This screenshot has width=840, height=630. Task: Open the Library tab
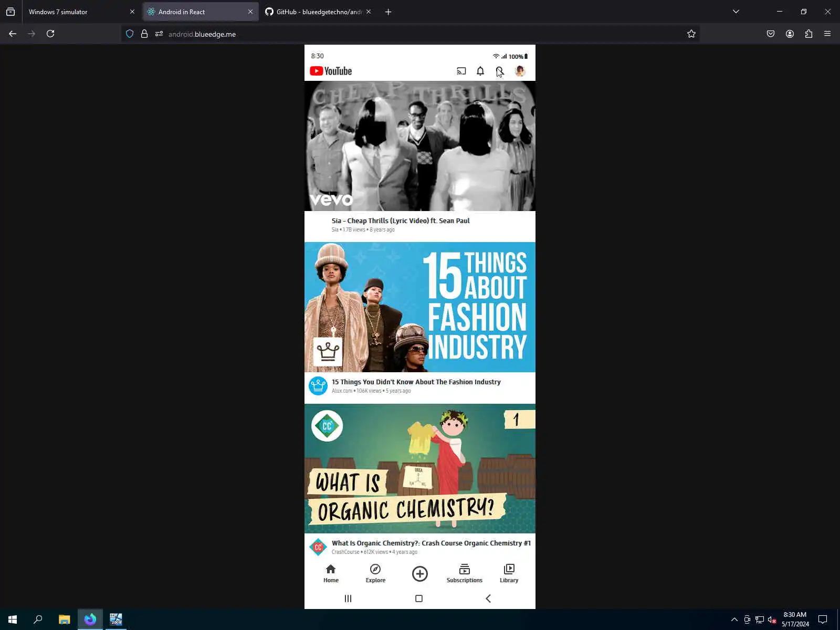(509, 573)
